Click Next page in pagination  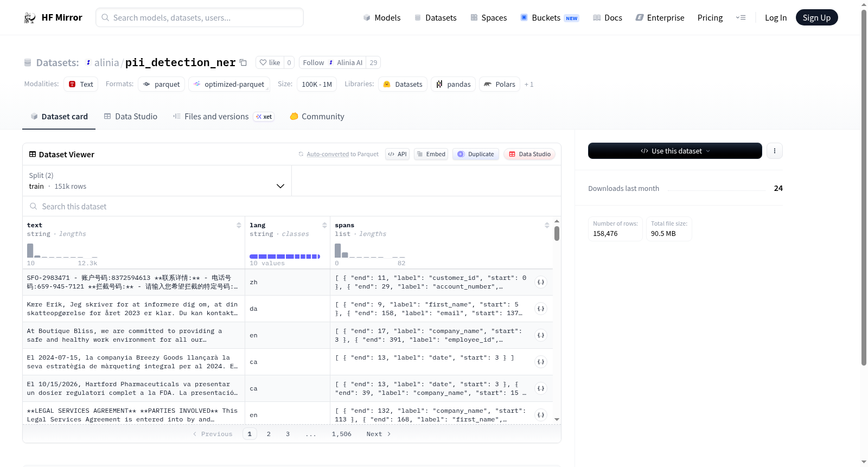pos(379,434)
